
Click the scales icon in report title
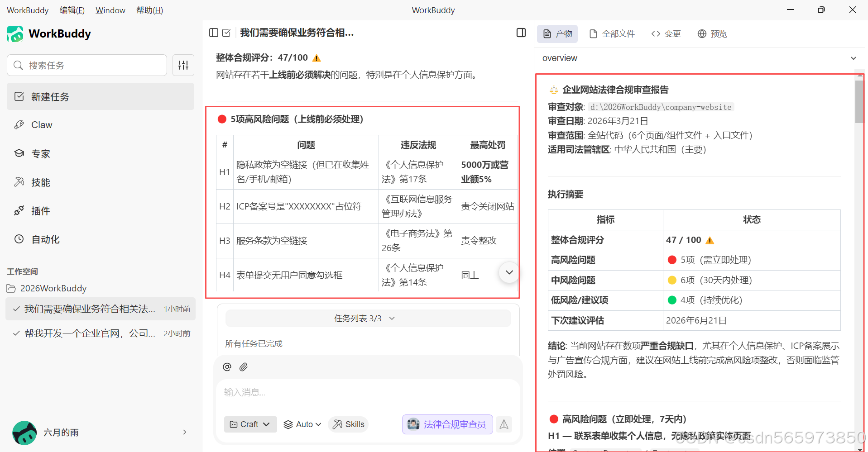tap(554, 90)
